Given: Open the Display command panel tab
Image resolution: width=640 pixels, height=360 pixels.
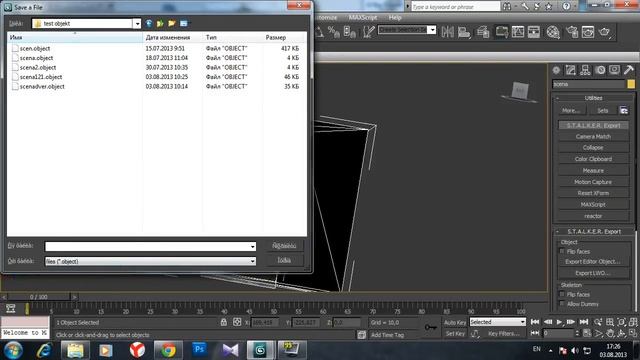Looking at the screenshot, I should coord(614,70).
